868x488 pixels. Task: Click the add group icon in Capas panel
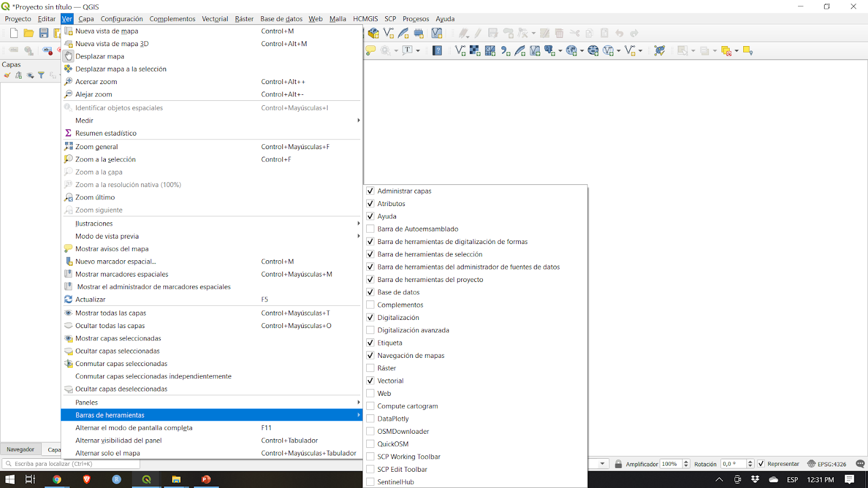pyautogui.click(x=18, y=75)
